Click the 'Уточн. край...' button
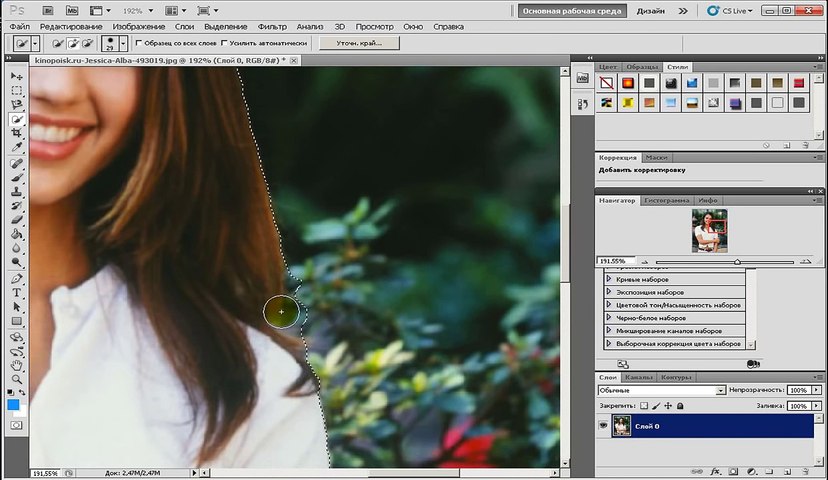Screen dimensions: 828x480 358,44
